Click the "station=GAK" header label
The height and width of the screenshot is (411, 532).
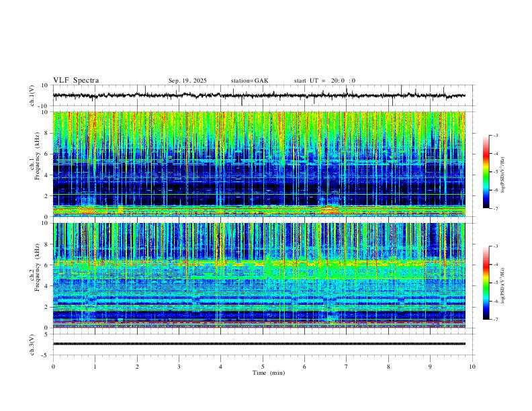(x=250, y=81)
